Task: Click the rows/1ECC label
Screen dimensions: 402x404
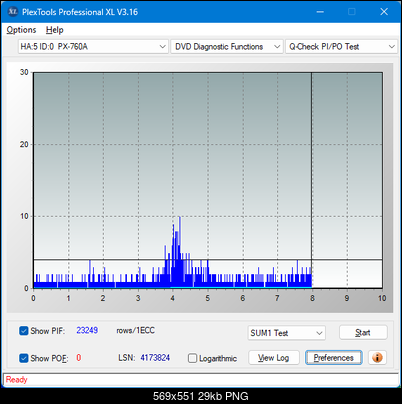Action: (x=135, y=330)
